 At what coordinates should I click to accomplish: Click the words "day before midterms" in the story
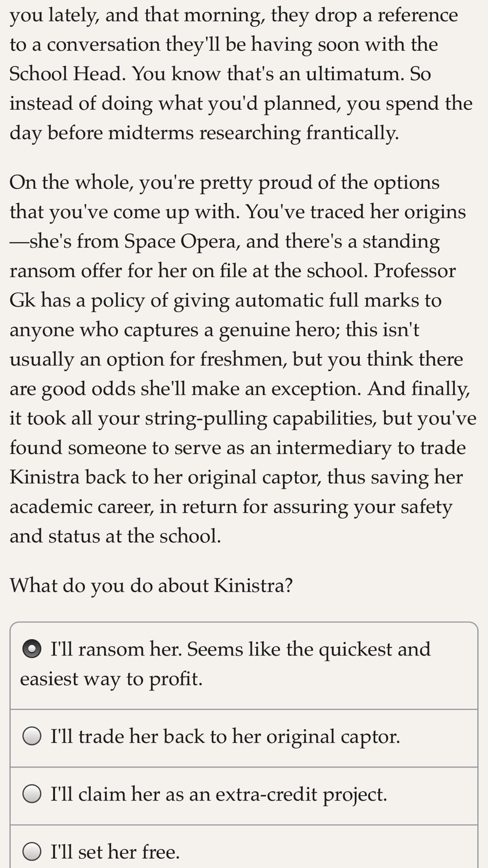click(x=102, y=133)
